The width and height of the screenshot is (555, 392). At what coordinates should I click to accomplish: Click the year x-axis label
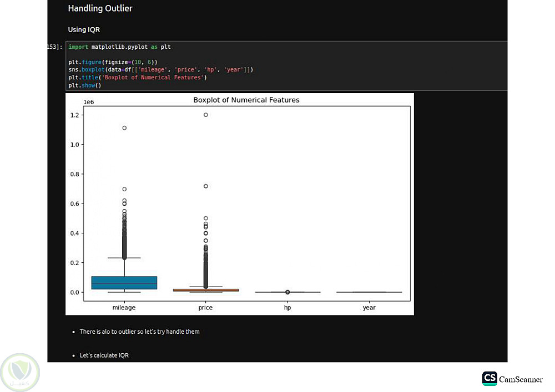369,308
